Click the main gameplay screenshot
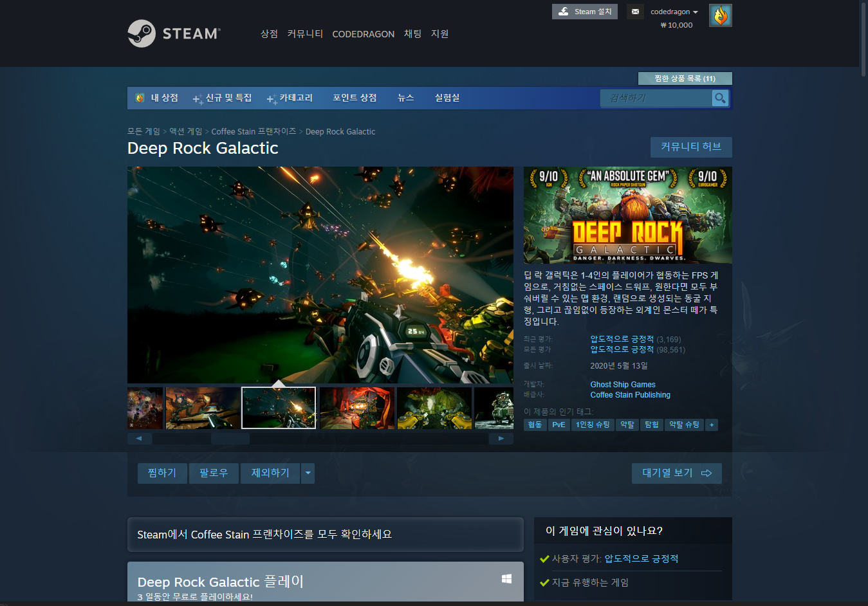Image resolution: width=868 pixels, height=606 pixels. point(320,275)
